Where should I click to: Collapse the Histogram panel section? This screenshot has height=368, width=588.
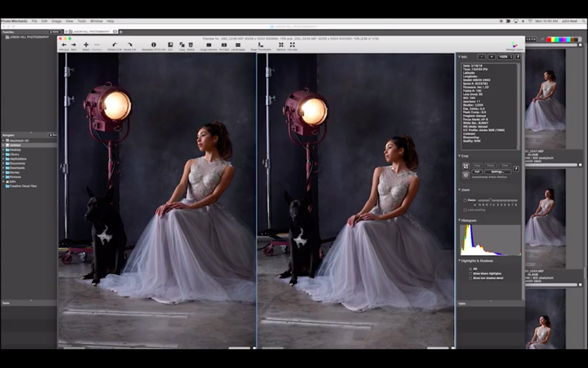click(x=459, y=220)
